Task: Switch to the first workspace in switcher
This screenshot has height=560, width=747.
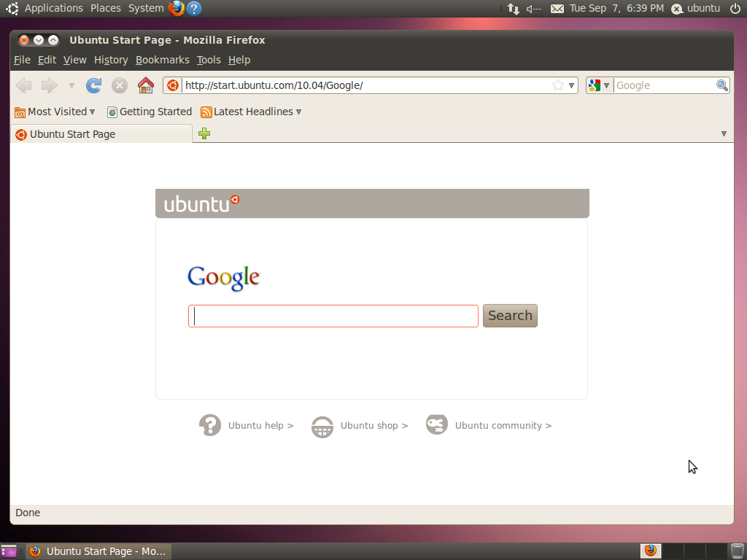Action: pos(650,551)
